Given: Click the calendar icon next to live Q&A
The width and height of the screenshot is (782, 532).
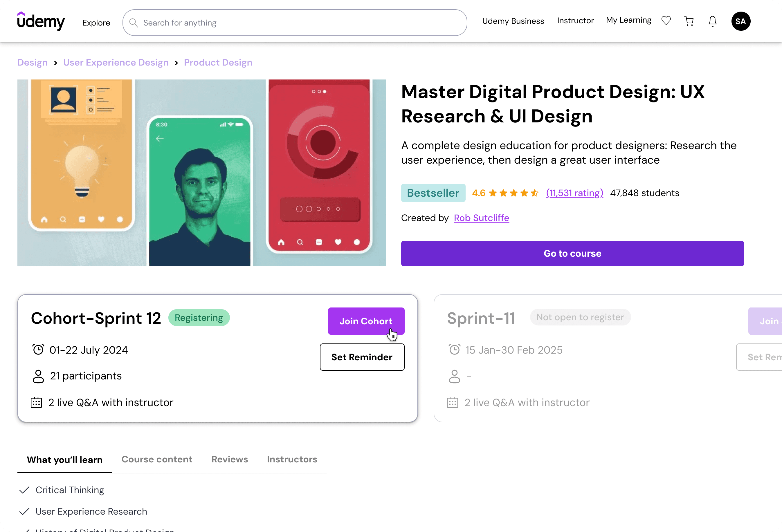Looking at the screenshot, I should pyautogui.click(x=36, y=402).
